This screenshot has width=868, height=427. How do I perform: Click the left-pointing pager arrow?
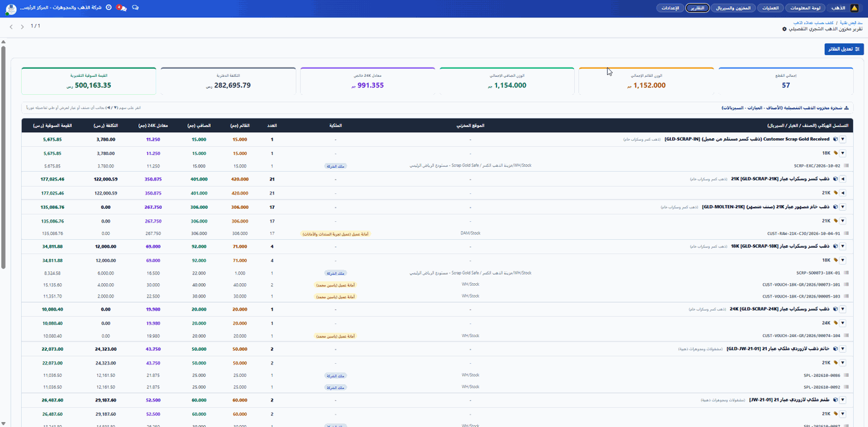(11, 27)
